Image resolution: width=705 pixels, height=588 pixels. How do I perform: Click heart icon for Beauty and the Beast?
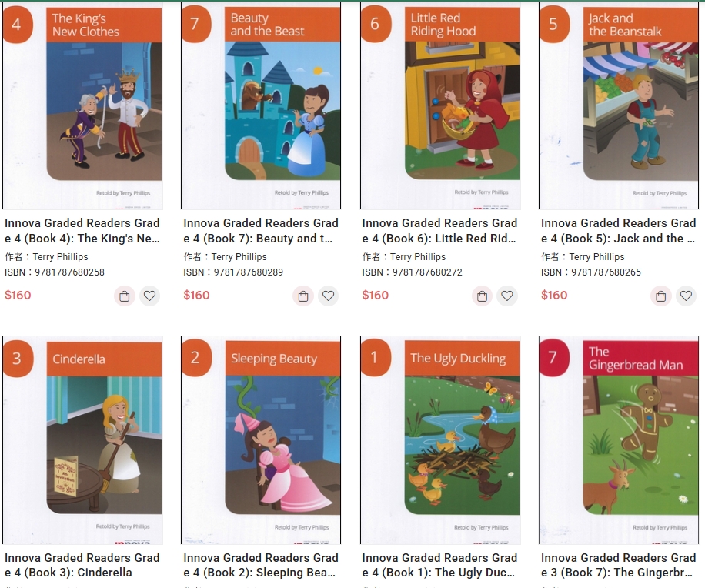[329, 296]
